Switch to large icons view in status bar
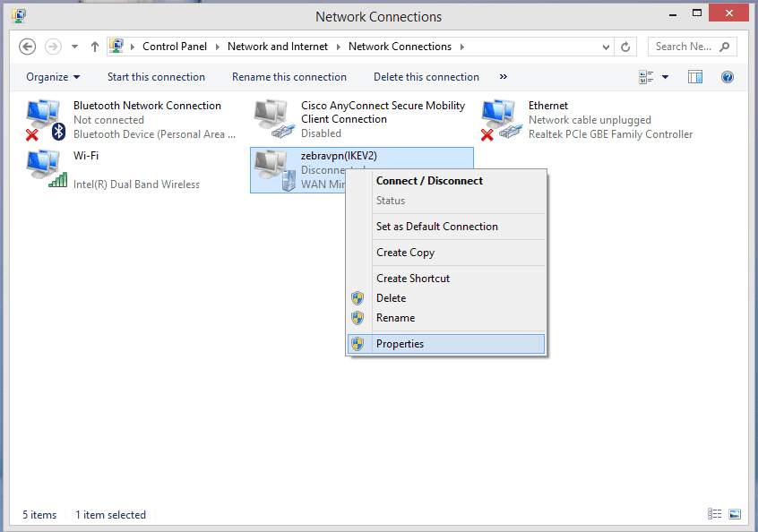Image resolution: width=758 pixels, height=532 pixels. [x=735, y=514]
